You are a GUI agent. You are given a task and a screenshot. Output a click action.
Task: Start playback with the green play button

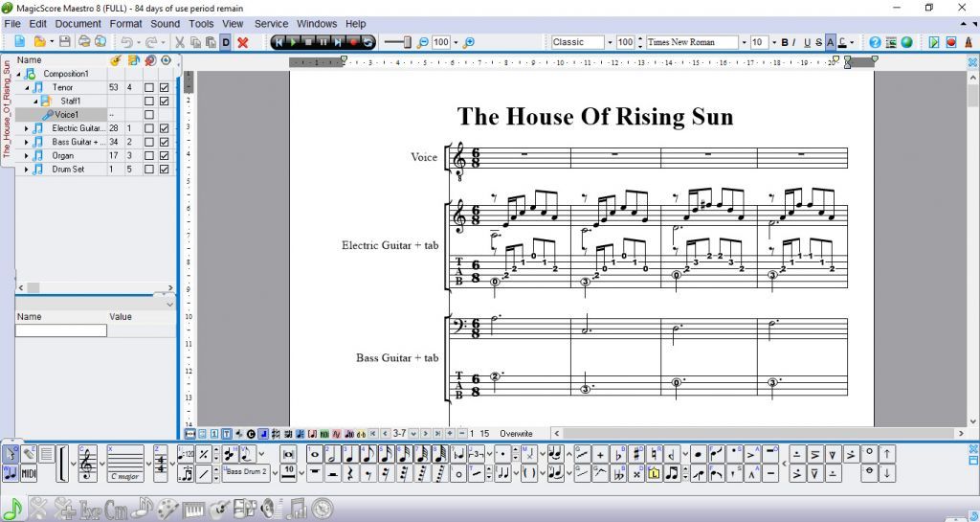(293, 42)
